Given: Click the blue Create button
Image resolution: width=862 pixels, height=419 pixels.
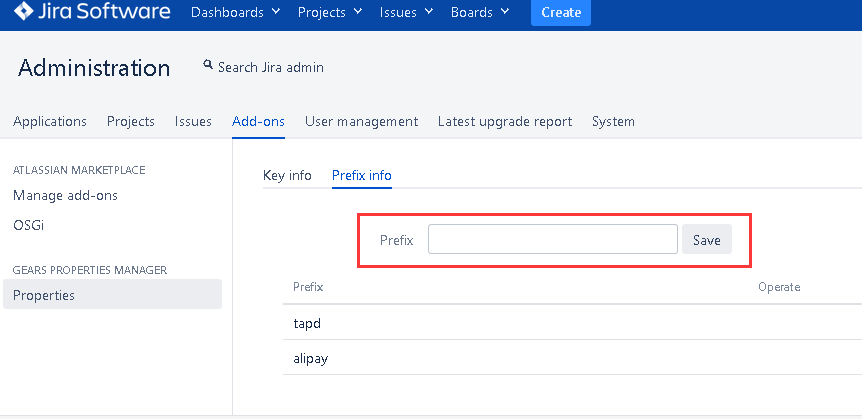Looking at the screenshot, I should (x=561, y=13).
